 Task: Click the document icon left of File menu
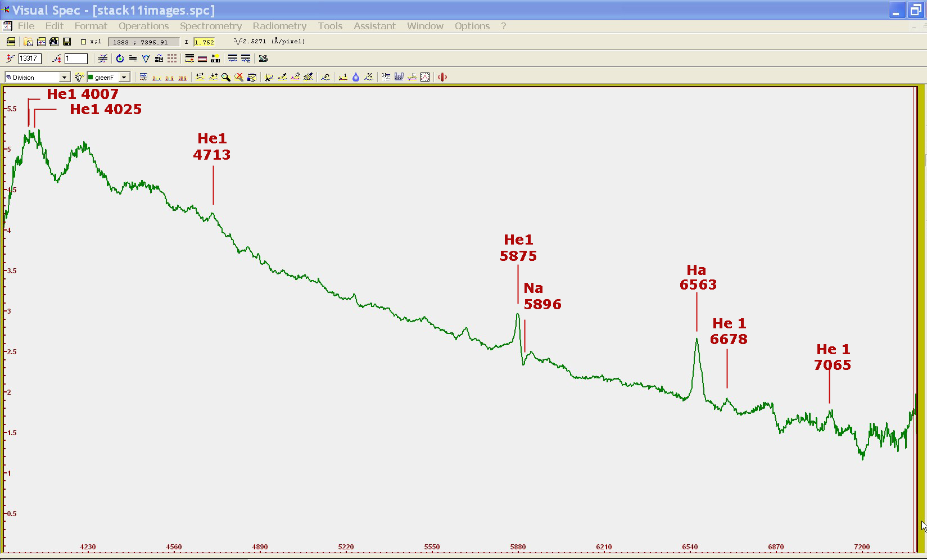pyautogui.click(x=7, y=26)
